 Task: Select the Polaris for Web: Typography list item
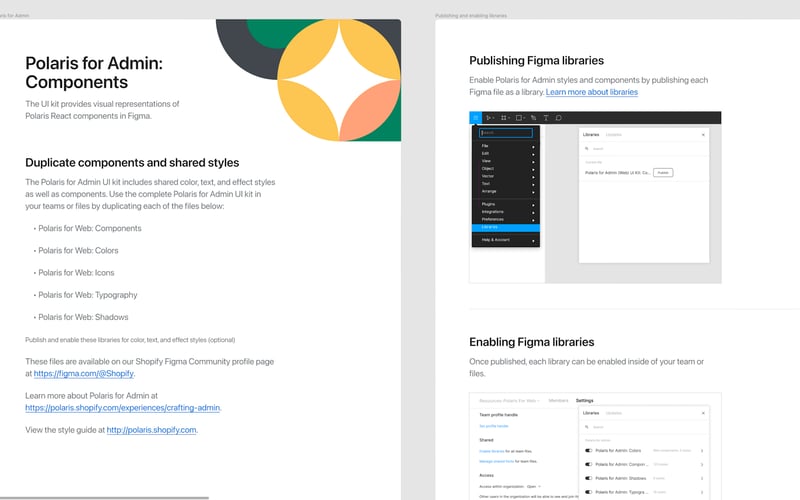(88, 295)
